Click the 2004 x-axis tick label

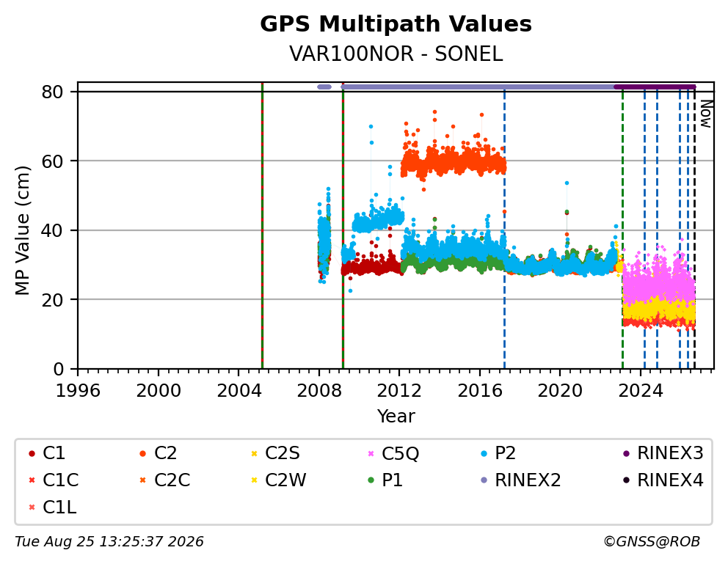click(x=239, y=391)
